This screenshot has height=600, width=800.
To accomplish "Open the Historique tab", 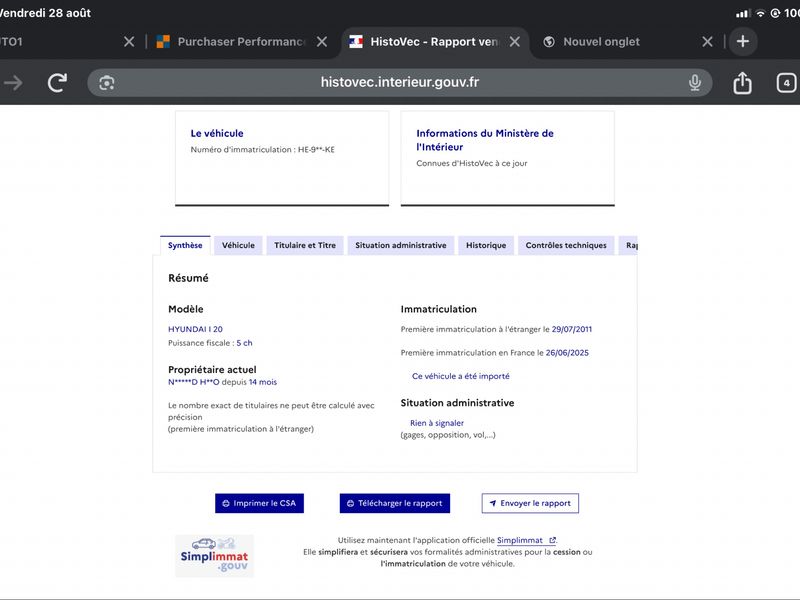I will click(486, 245).
